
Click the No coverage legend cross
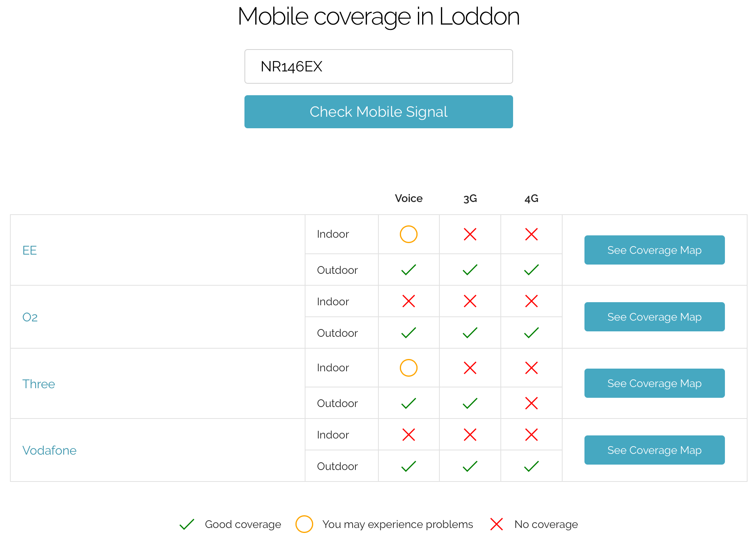(x=497, y=524)
